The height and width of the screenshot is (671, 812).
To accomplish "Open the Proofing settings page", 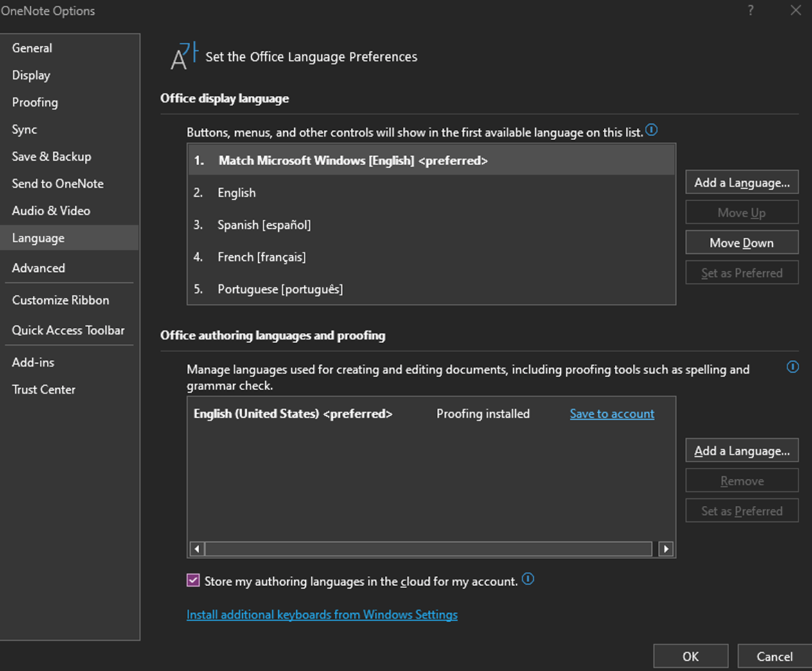I will tap(35, 102).
